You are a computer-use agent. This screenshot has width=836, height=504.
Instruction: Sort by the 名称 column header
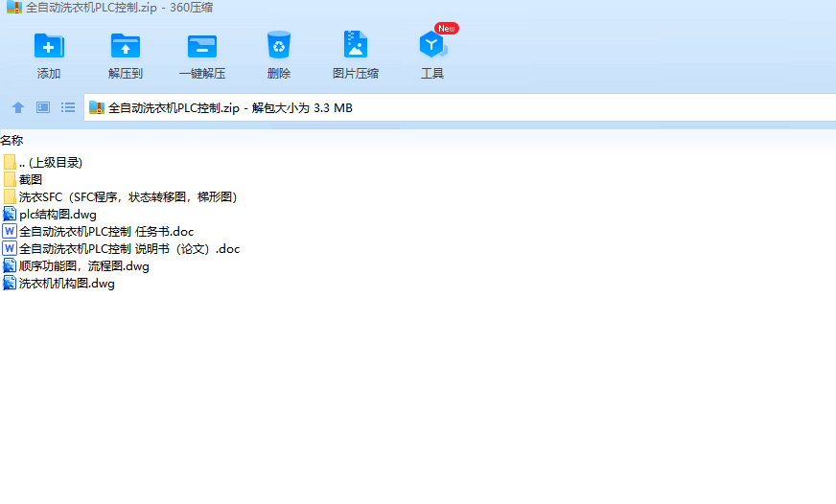coord(12,140)
